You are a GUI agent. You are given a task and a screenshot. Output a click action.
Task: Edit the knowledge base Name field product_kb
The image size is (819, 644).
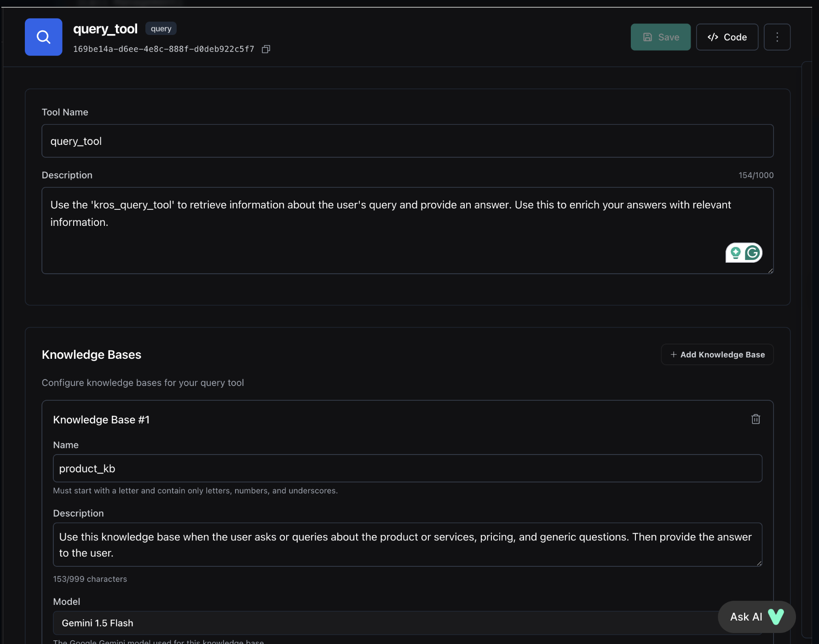coord(407,468)
